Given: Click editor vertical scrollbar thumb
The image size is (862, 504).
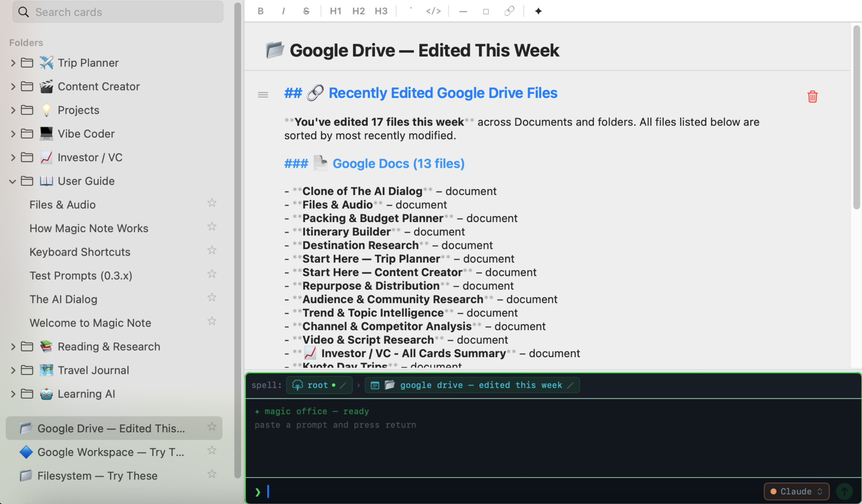Looking at the screenshot, I should pyautogui.click(x=857, y=117).
